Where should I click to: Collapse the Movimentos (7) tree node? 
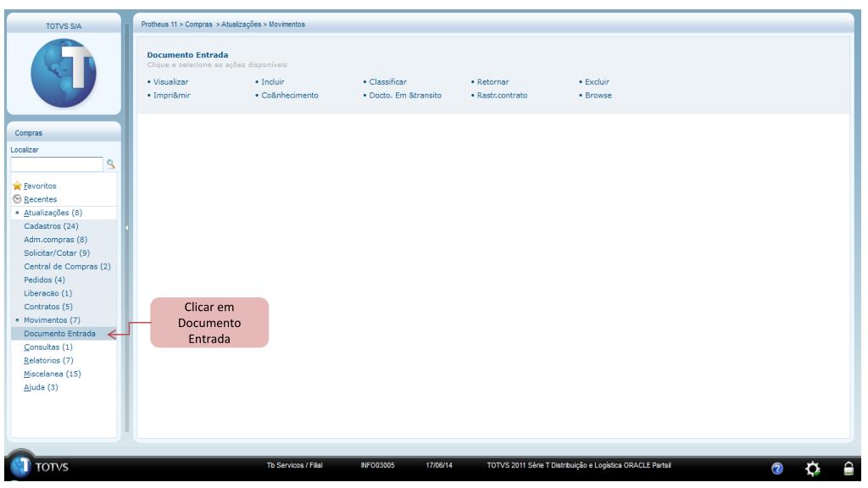pos(17,319)
